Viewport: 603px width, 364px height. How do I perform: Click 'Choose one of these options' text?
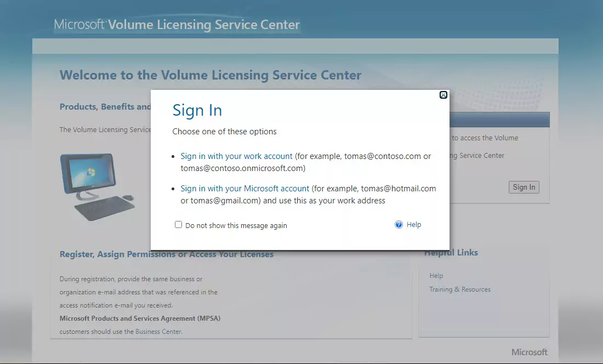(225, 132)
